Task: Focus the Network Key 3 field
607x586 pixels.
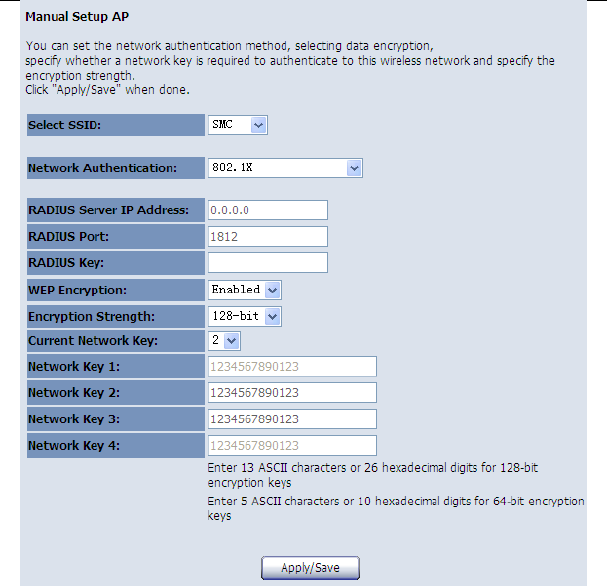Action: pyautogui.click(x=291, y=419)
